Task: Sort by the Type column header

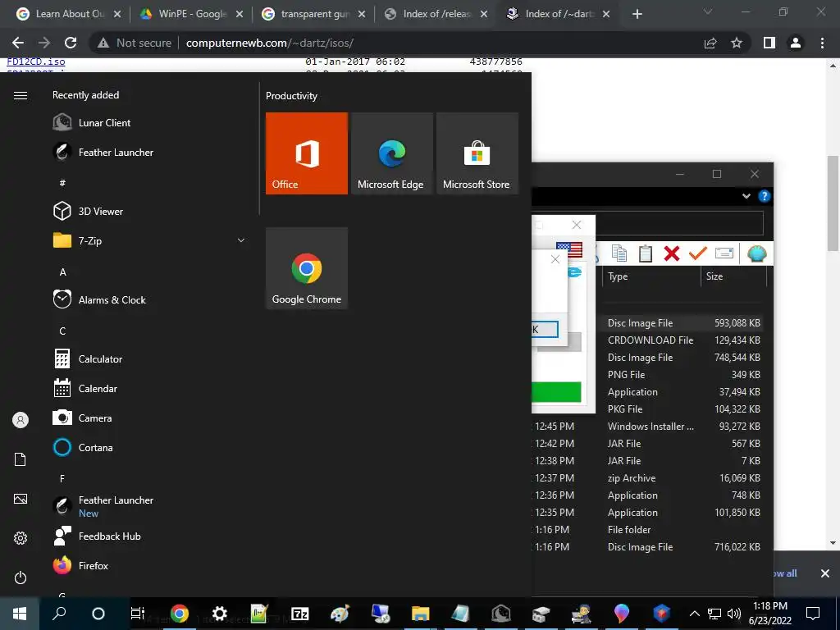Action: coord(651,276)
